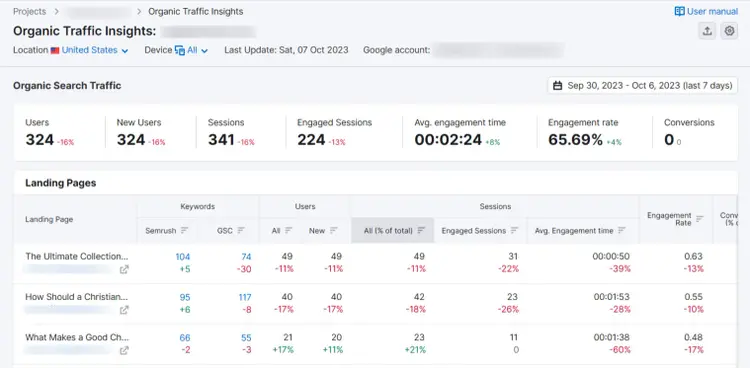Open the User manual link

[706, 11]
